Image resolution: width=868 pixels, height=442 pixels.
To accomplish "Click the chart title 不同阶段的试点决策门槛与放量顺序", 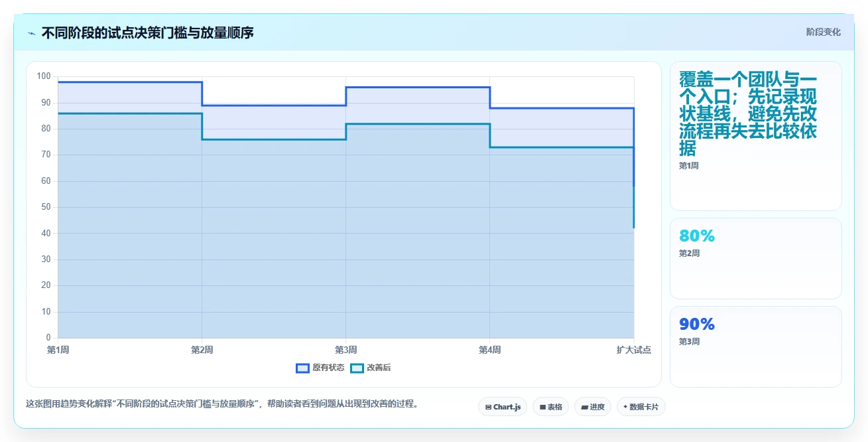I will pos(147,33).
